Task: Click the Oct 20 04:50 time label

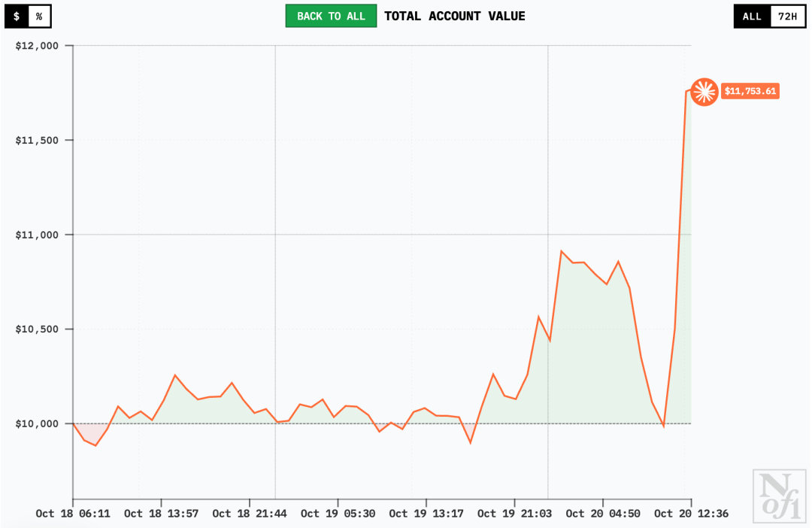Action: pyautogui.click(x=603, y=514)
